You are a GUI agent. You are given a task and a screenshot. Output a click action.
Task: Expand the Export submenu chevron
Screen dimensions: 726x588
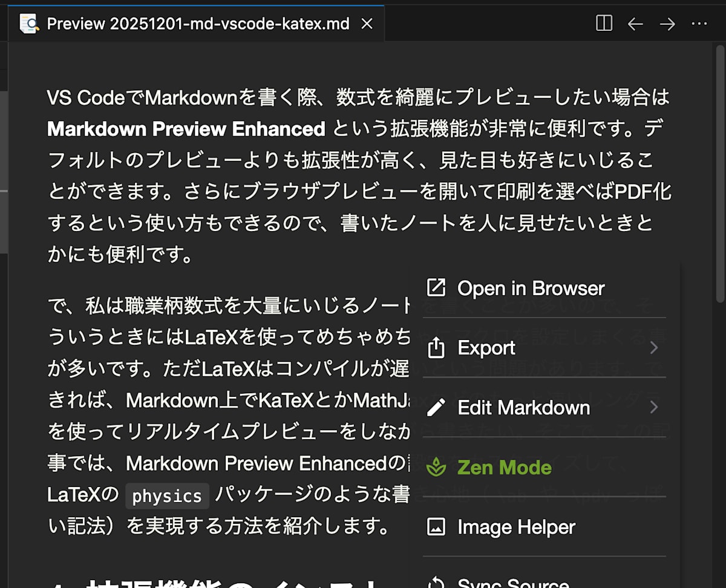point(654,348)
